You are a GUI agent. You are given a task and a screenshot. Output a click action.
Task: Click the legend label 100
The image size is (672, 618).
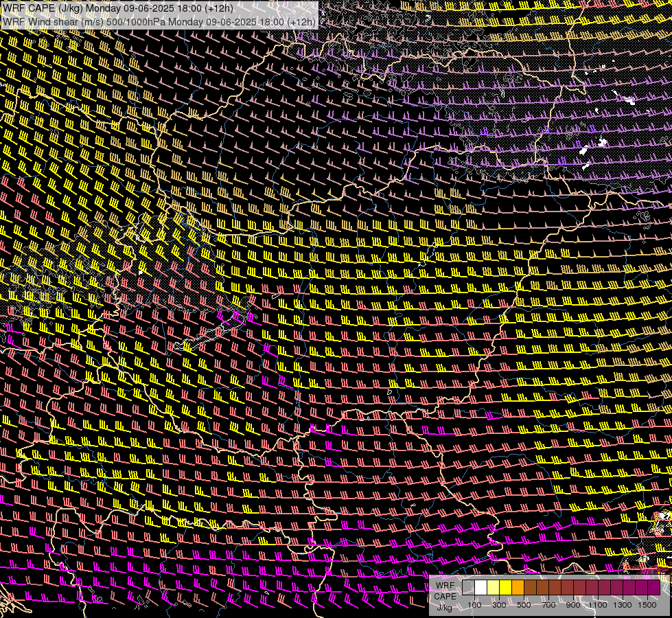(474, 605)
